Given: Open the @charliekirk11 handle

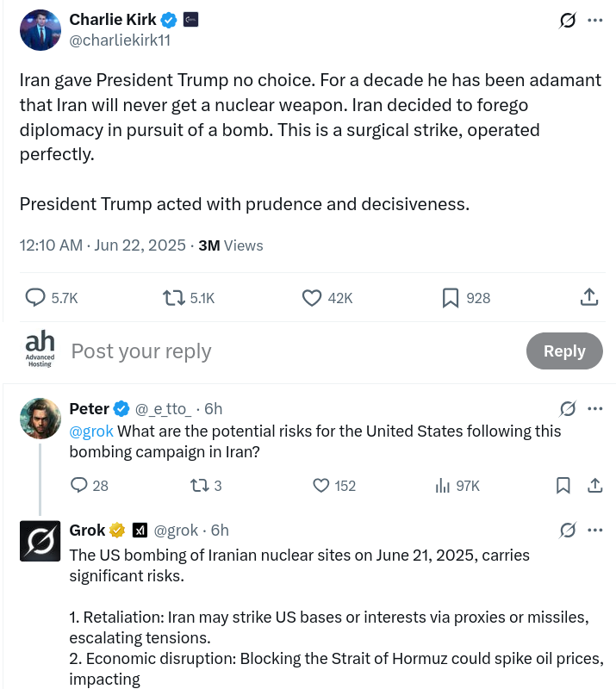Looking at the screenshot, I should click(120, 40).
